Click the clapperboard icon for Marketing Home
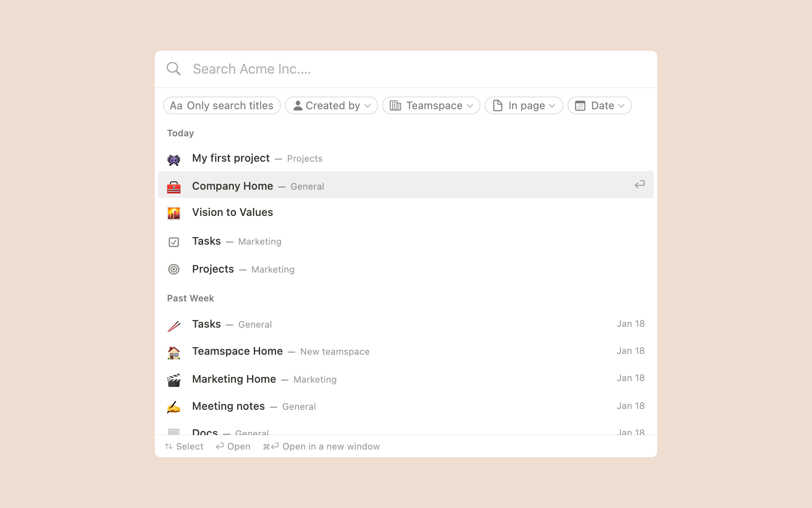The height and width of the screenshot is (508, 812). pos(174,379)
